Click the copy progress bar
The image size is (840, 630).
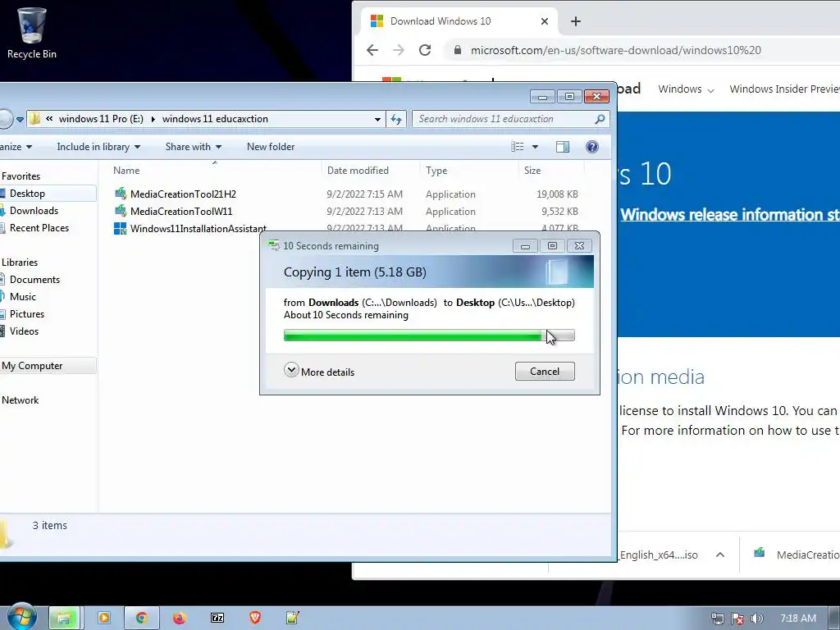tap(429, 336)
